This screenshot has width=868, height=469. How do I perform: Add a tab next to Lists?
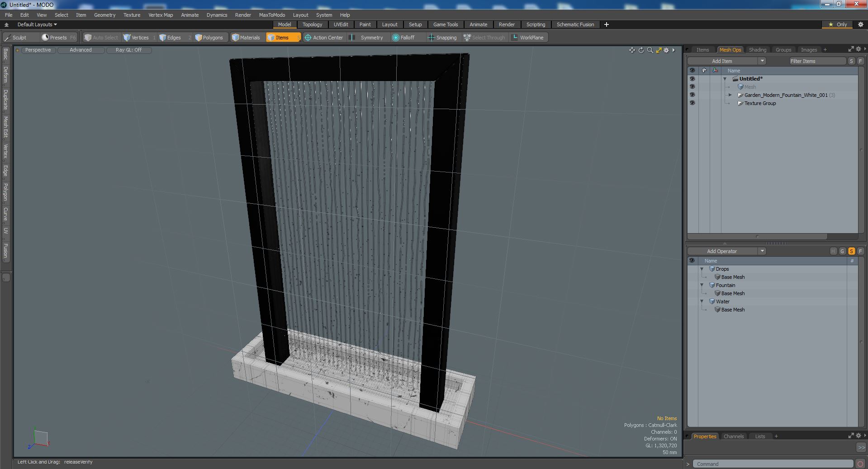[x=776, y=436]
